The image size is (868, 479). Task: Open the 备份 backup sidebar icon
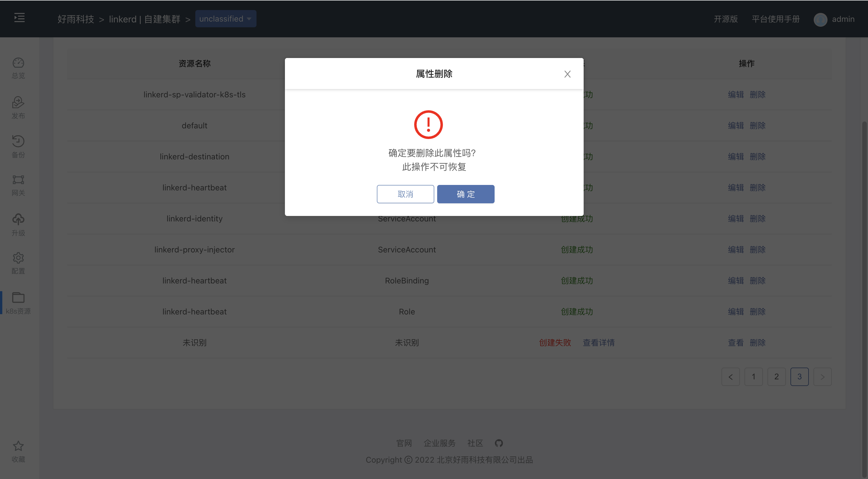tap(18, 146)
